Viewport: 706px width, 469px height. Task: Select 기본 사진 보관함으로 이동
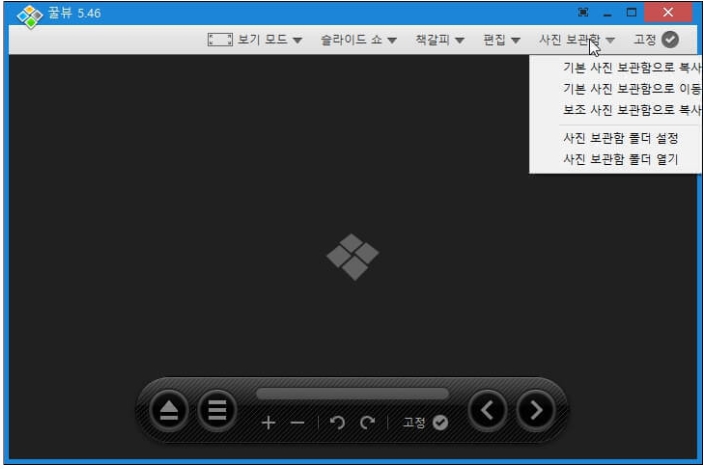tap(632, 89)
